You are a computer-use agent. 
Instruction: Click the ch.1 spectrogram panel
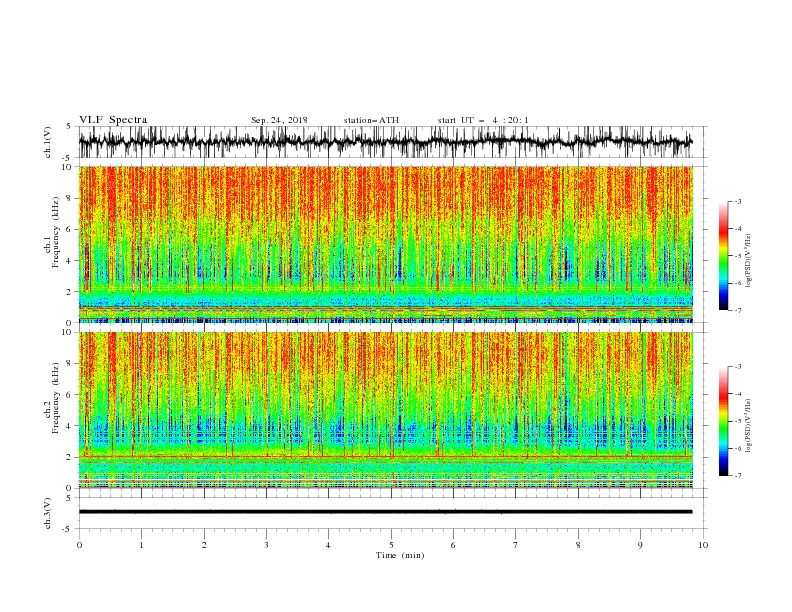pyautogui.click(x=385, y=244)
